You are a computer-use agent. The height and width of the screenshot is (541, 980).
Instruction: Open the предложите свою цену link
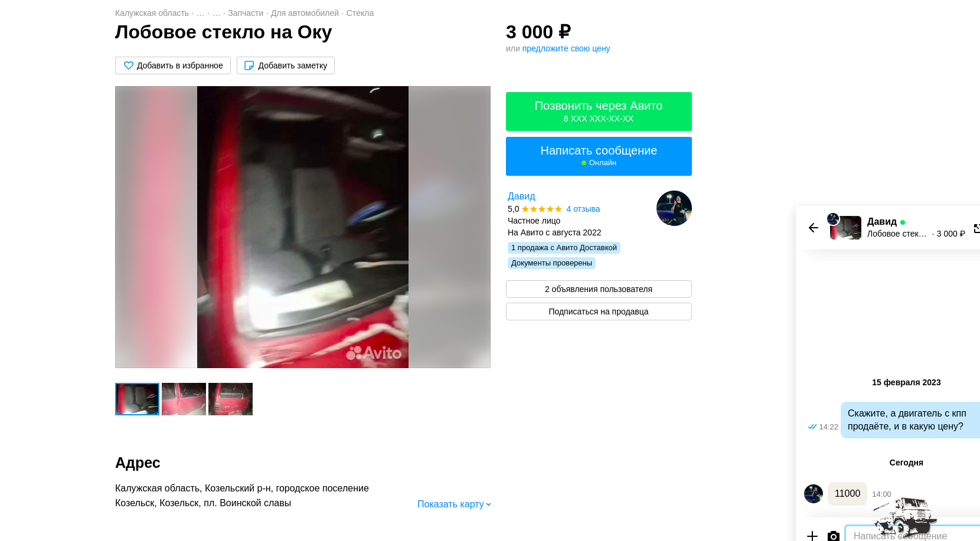(566, 48)
